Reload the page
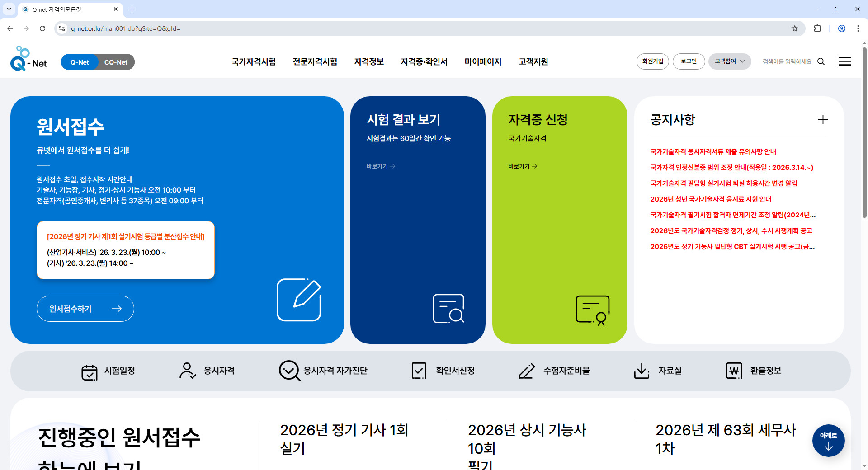This screenshot has height=470, width=868. (42, 28)
